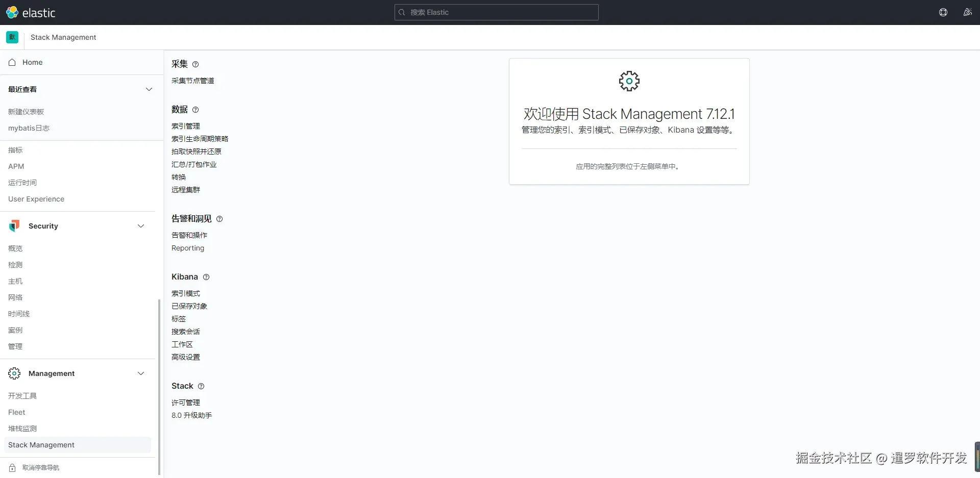Click the Stack Management breadcrumb
Image resolution: width=980 pixels, height=478 pixels.
click(x=63, y=37)
